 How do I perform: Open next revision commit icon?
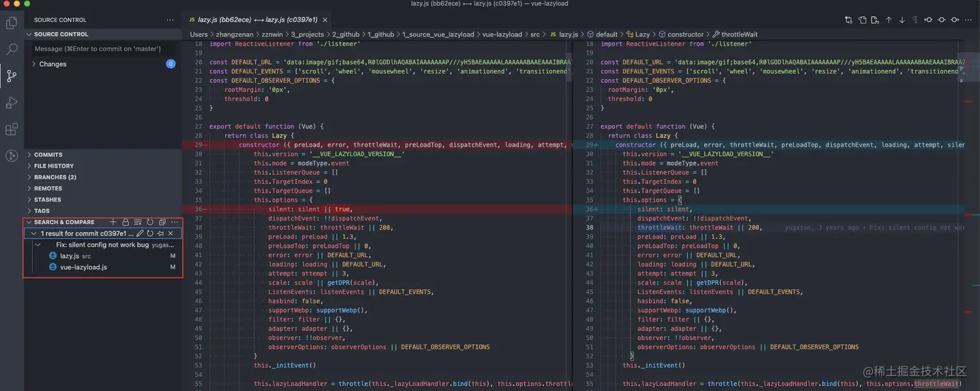click(955, 20)
